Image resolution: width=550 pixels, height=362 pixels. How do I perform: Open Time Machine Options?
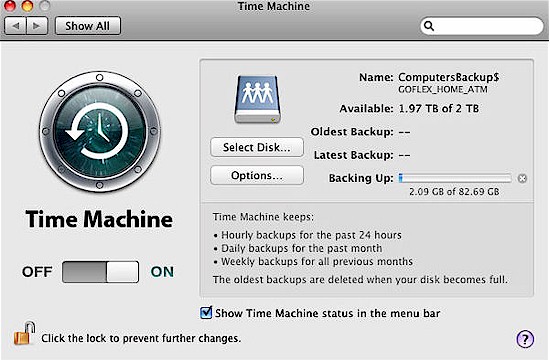(257, 175)
